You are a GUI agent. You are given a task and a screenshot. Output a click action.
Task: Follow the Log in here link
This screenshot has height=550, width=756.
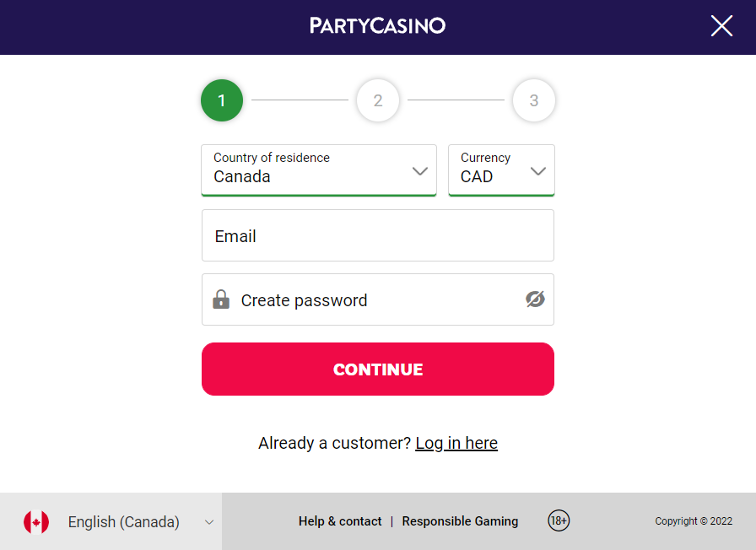pyautogui.click(x=456, y=443)
